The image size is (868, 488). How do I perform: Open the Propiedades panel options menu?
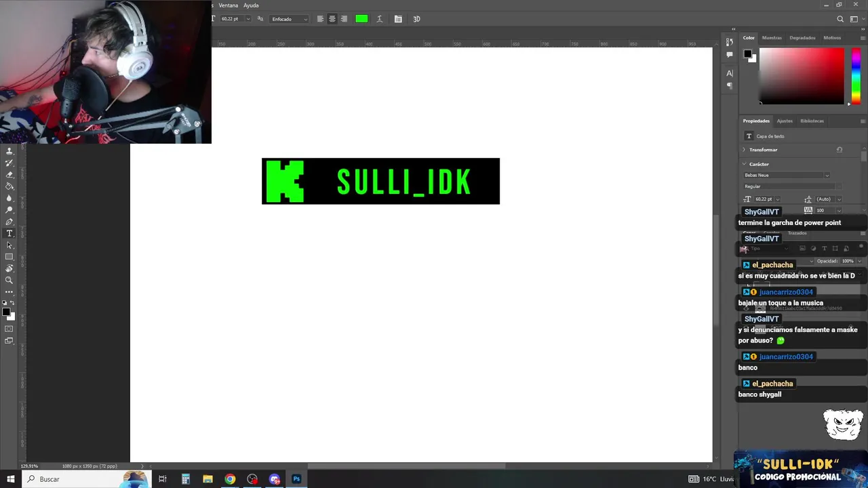pyautogui.click(x=863, y=121)
